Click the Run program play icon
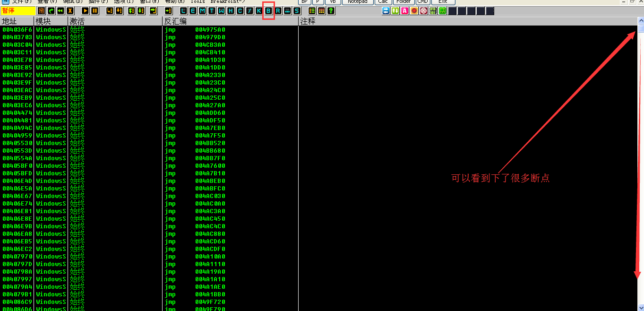644x311 pixels. 85,10
